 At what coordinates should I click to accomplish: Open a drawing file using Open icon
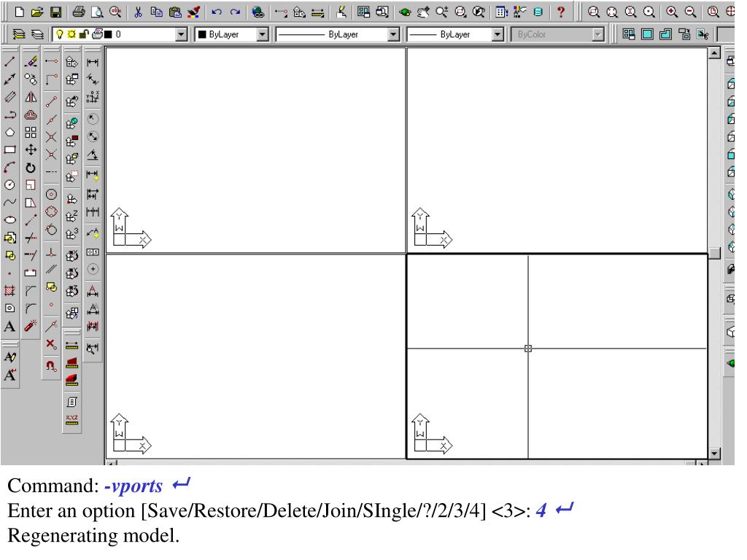pyautogui.click(x=37, y=12)
